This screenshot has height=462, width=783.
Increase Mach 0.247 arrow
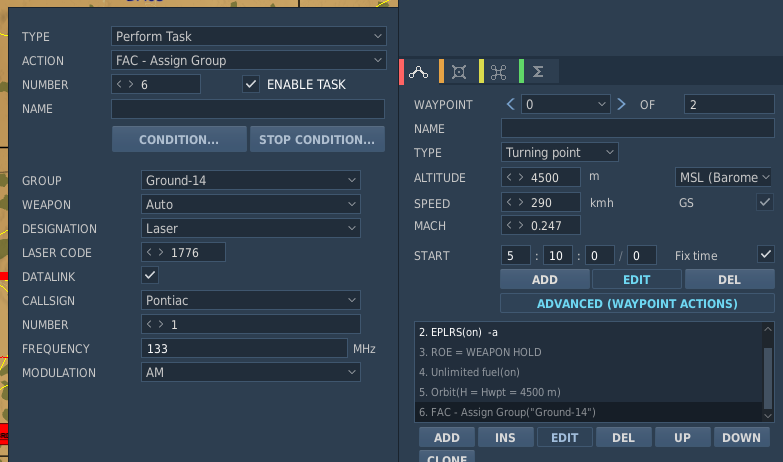pyautogui.click(x=521, y=225)
